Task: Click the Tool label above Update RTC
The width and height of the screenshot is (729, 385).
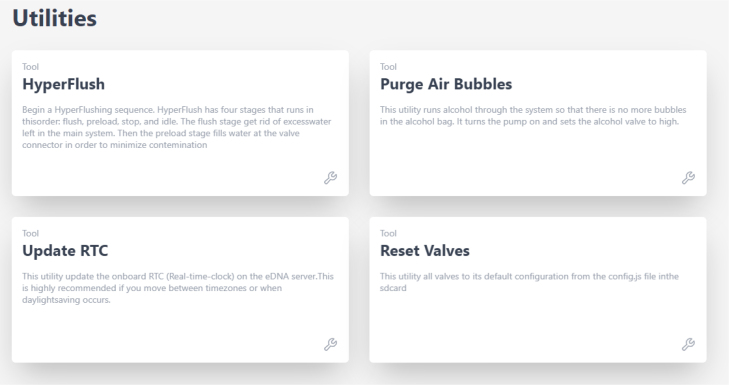Action: [31, 233]
